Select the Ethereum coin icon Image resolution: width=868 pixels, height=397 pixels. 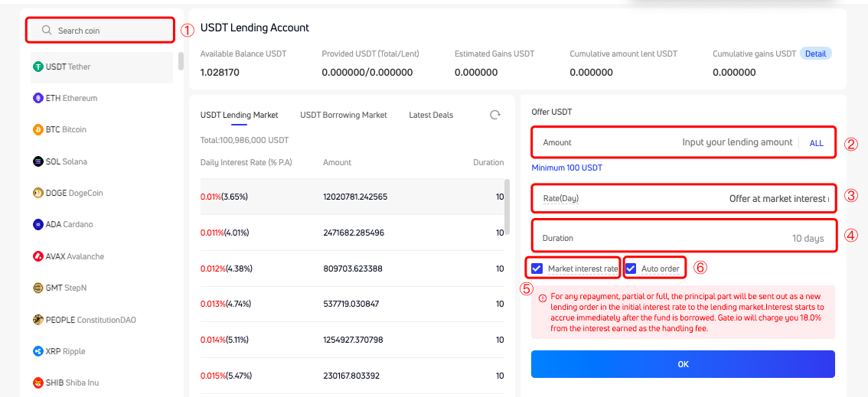pyautogui.click(x=38, y=98)
